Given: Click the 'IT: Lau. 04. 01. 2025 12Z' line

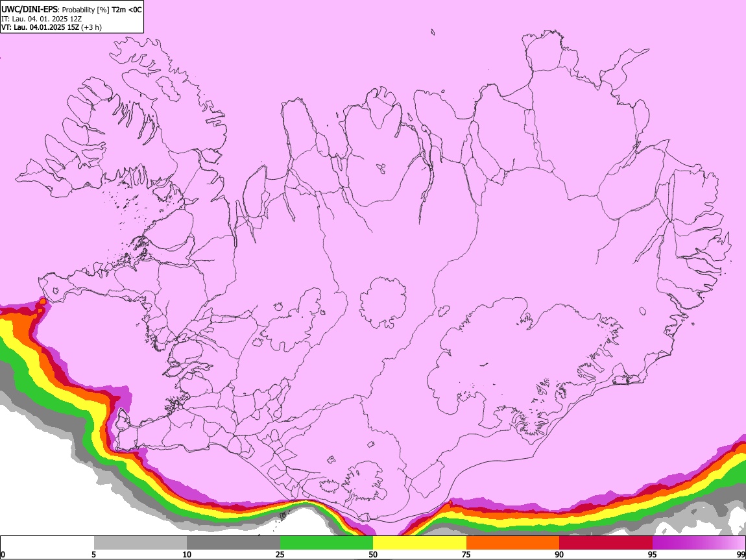Looking at the screenshot, I should [42, 19].
